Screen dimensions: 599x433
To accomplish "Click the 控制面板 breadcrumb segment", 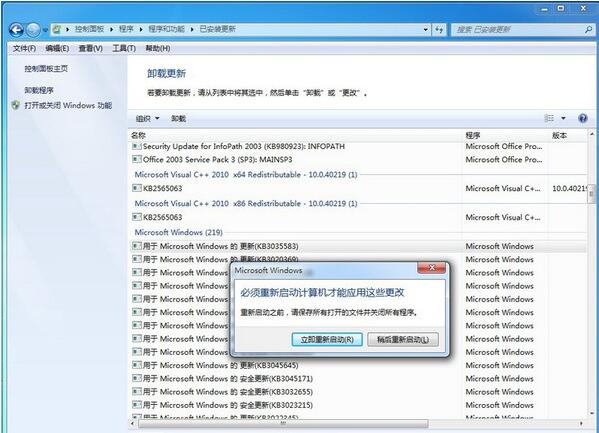I will coord(89,29).
